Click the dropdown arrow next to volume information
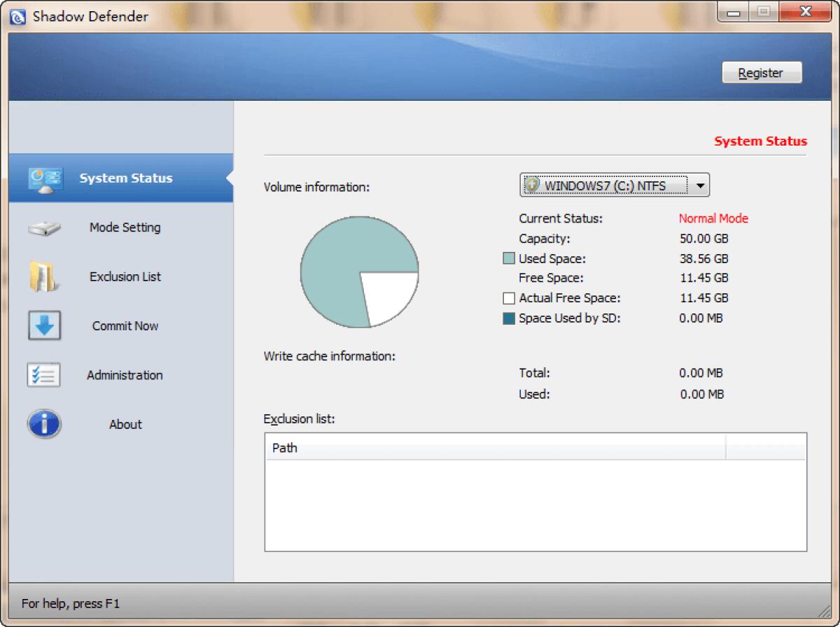Image resolution: width=840 pixels, height=627 pixels. click(701, 185)
